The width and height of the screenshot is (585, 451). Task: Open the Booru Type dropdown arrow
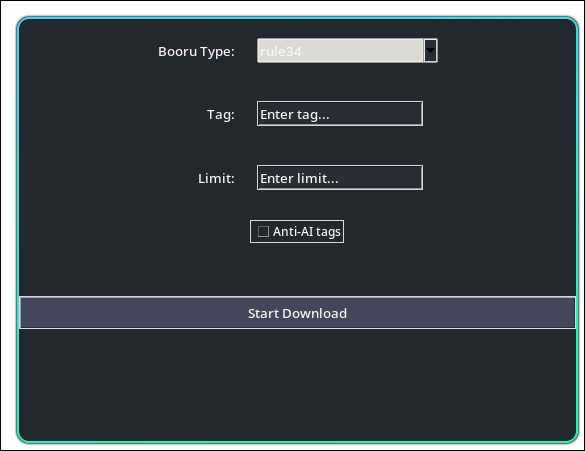click(430, 50)
